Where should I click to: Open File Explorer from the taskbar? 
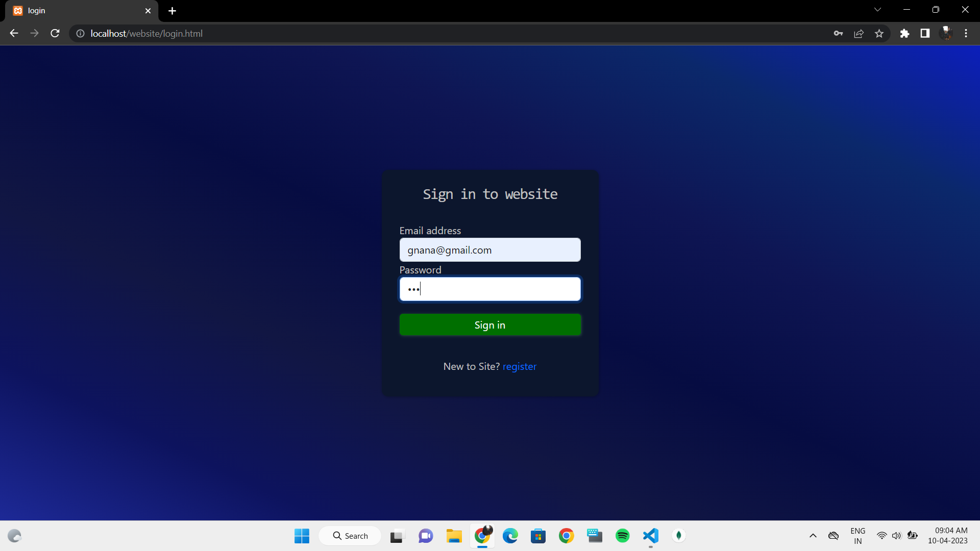click(454, 536)
